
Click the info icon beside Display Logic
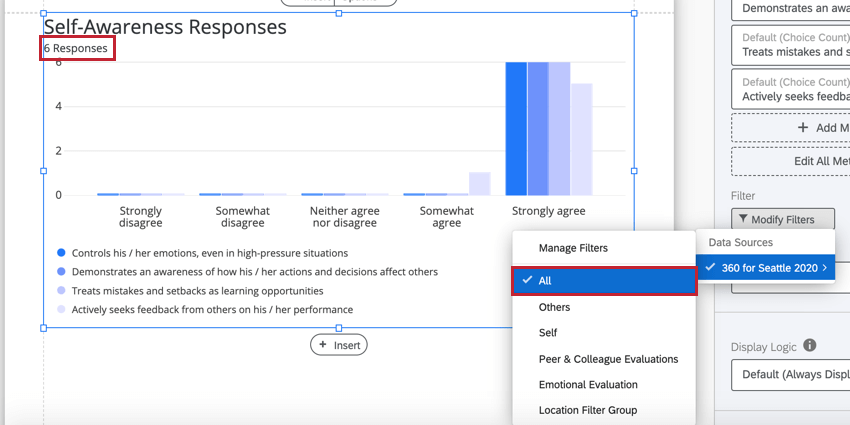click(x=809, y=345)
